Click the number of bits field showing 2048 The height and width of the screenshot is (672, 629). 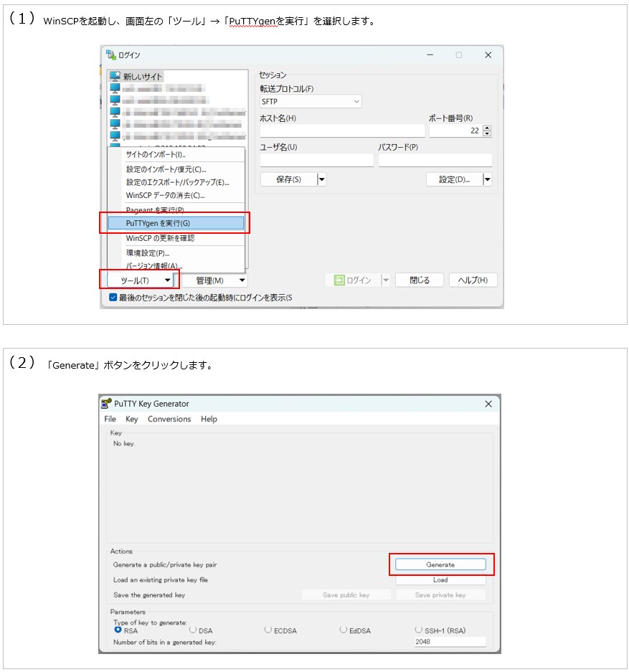(450, 642)
